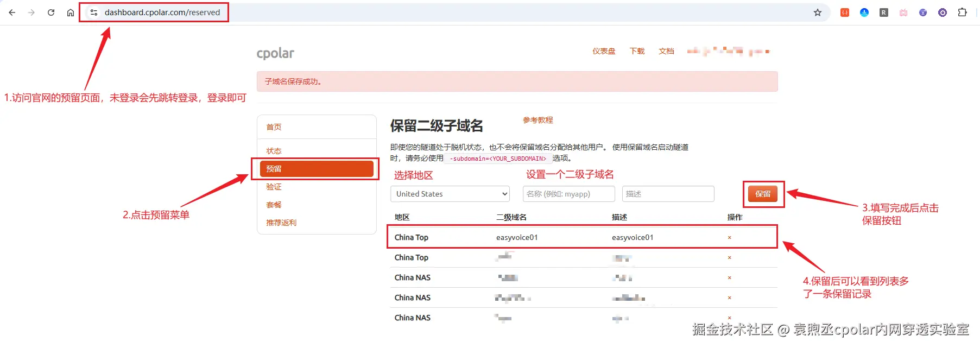
Task: Open the 推荐返利 sidebar menu item
Action: (x=281, y=223)
